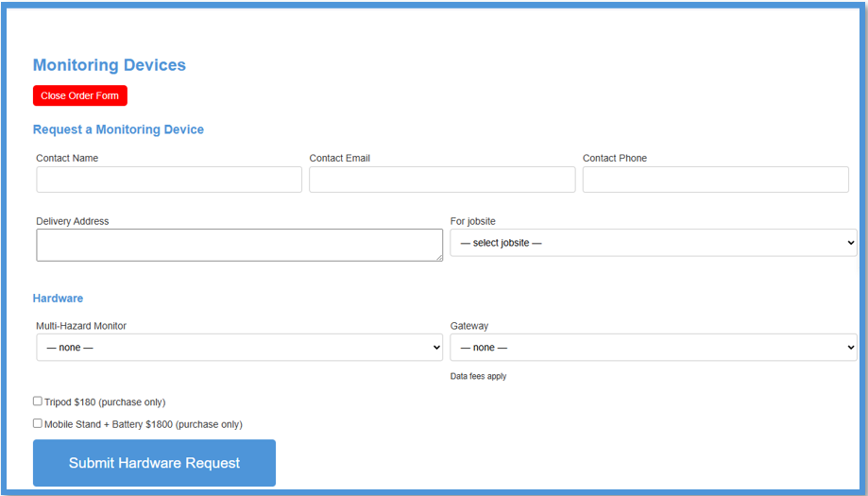Focus the Contact Name text field

pos(169,180)
